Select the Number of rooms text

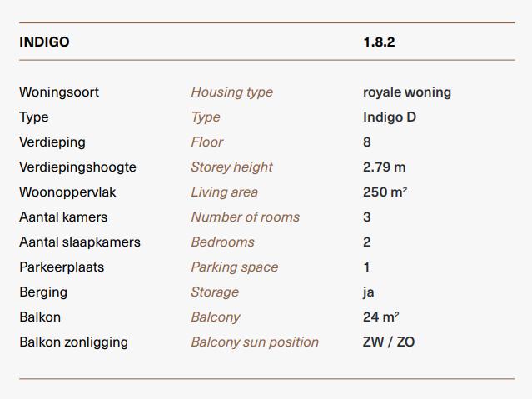(x=246, y=217)
